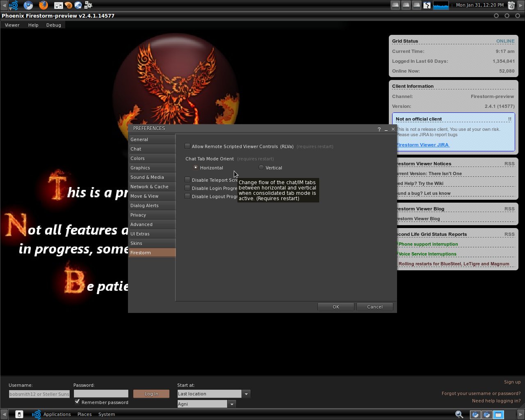
Task: Switch to the Network & Cache tab
Action: pos(152,187)
